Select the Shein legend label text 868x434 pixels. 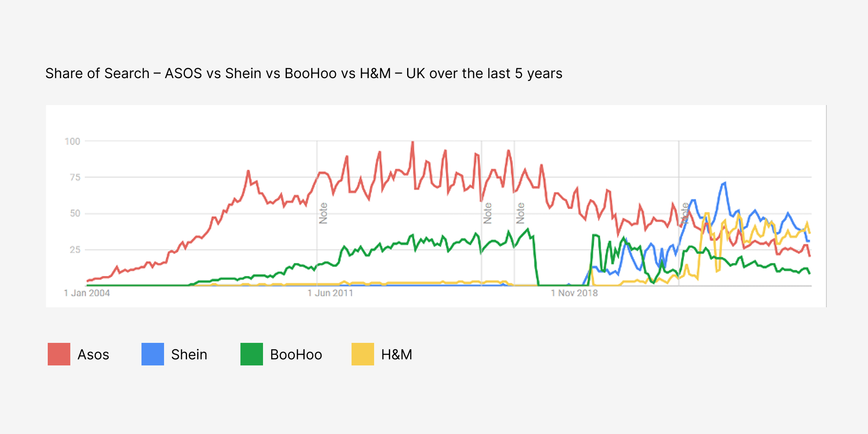[x=189, y=355]
